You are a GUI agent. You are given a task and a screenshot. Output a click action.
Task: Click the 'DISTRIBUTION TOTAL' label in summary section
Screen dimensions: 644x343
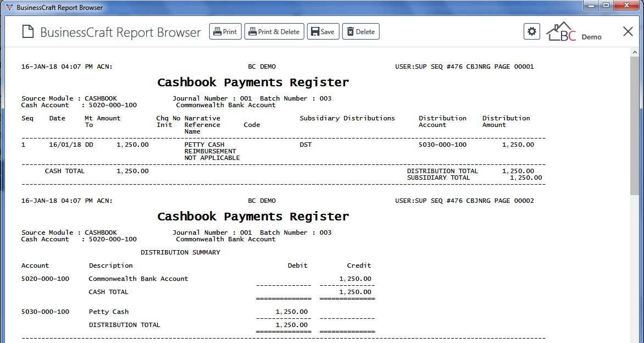point(124,324)
